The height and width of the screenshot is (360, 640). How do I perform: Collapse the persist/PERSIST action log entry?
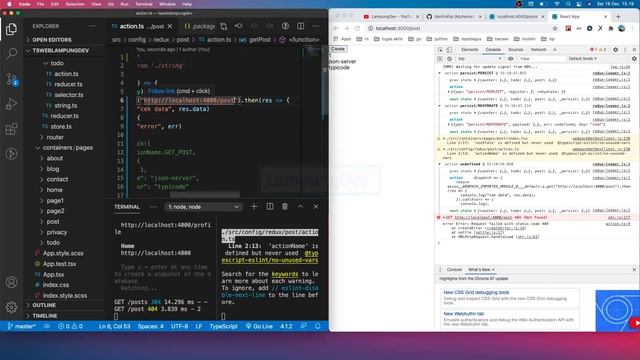point(440,73)
